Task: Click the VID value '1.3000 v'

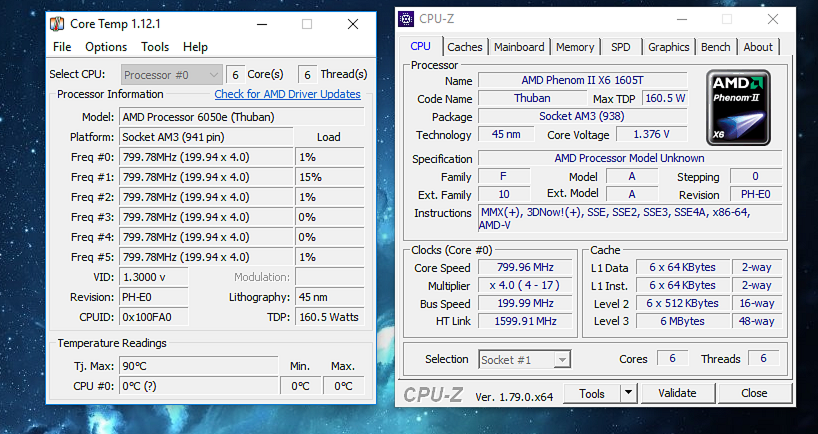Action: 153,277
